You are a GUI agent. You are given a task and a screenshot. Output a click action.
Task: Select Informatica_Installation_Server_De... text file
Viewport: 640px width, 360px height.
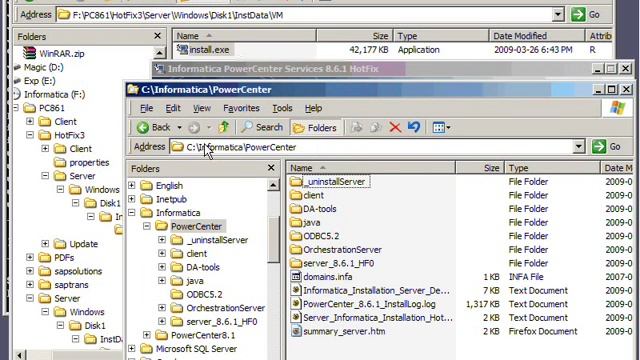370,291
